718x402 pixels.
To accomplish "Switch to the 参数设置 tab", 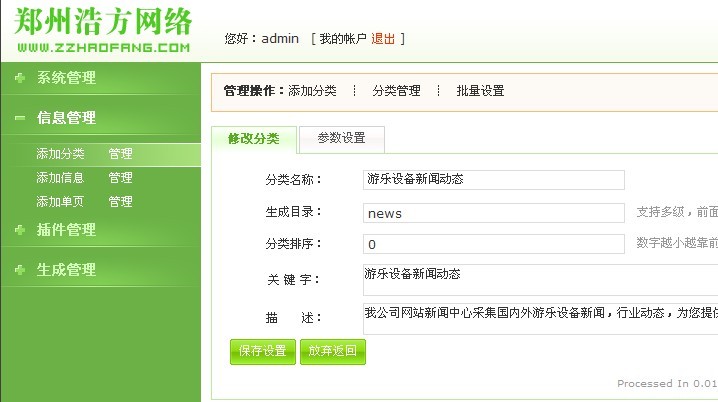I will click(341, 139).
